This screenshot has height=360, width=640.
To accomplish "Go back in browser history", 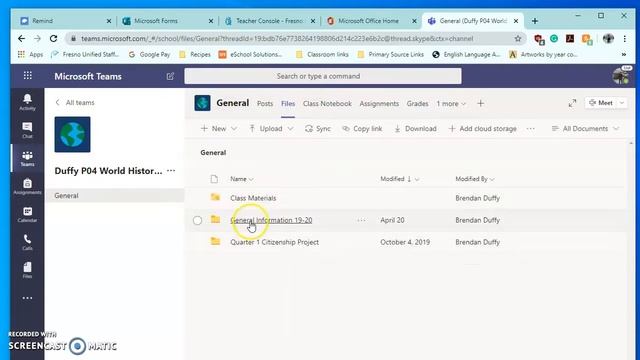I will [x=21, y=38].
